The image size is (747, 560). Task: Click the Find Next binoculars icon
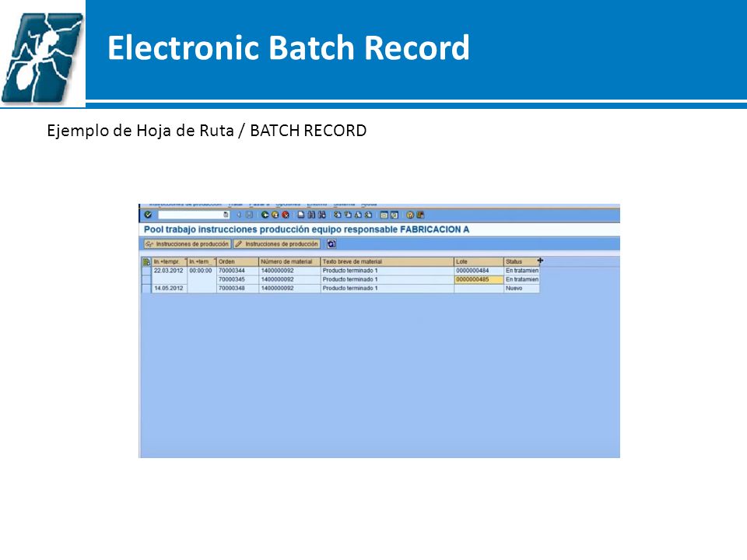click(x=321, y=215)
